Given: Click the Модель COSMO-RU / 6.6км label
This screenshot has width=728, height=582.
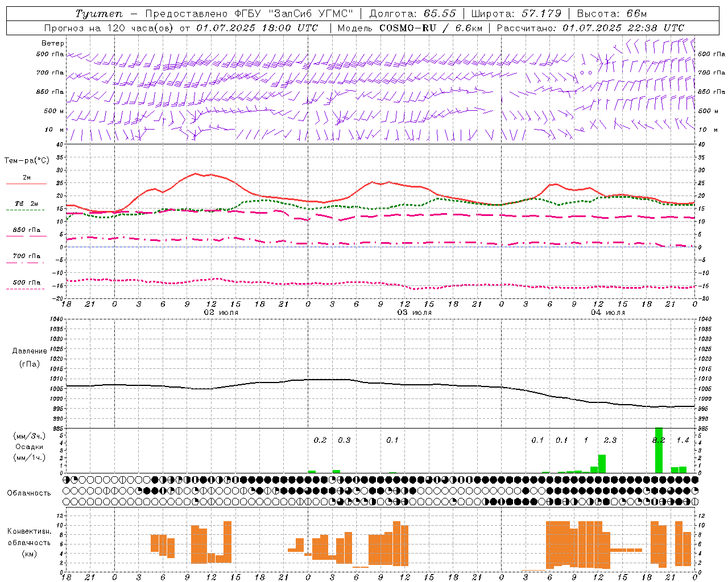Looking at the screenshot, I should coord(410,28).
